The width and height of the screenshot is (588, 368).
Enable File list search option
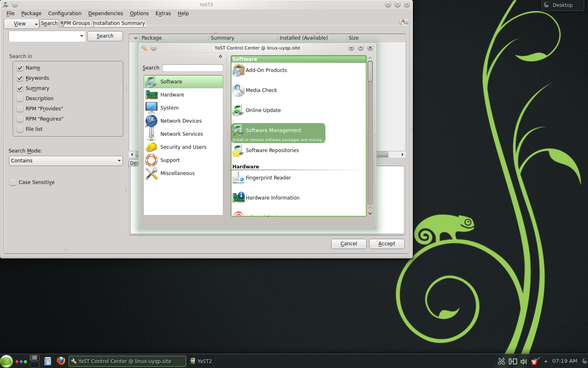20,129
